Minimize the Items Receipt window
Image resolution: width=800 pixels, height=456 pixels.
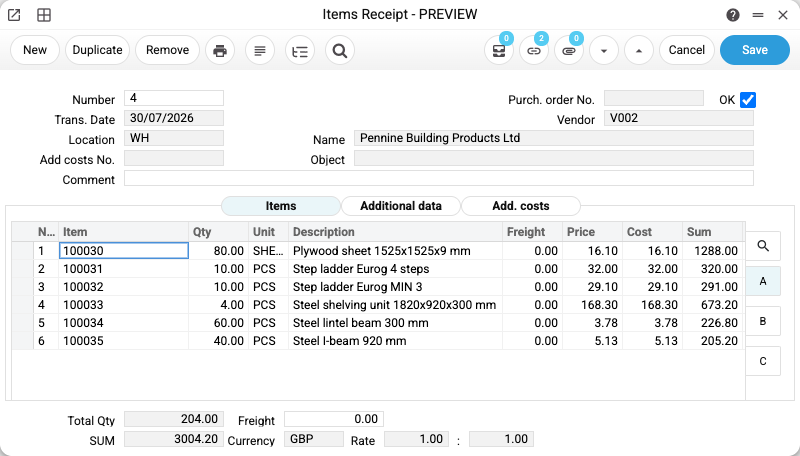(758, 15)
